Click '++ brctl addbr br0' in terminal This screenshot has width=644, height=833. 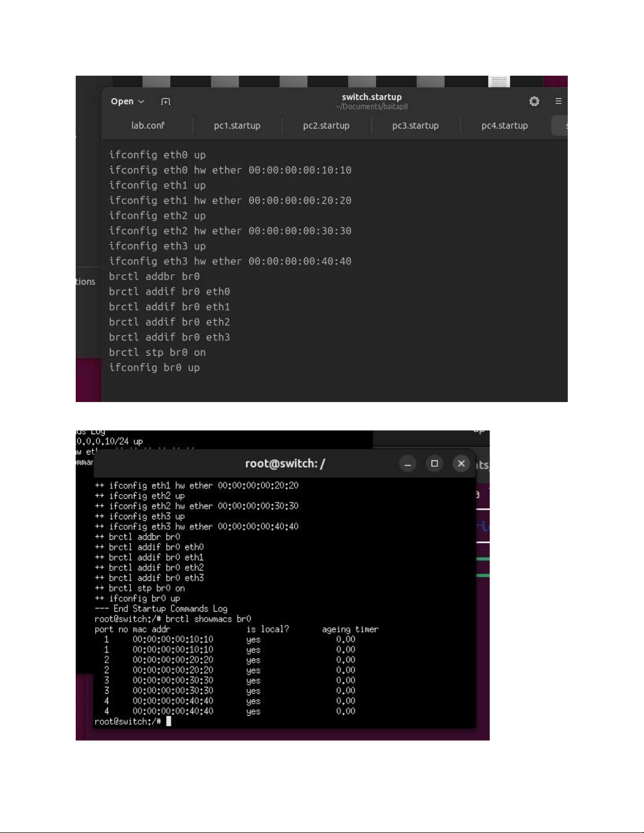click(x=137, y=537)
